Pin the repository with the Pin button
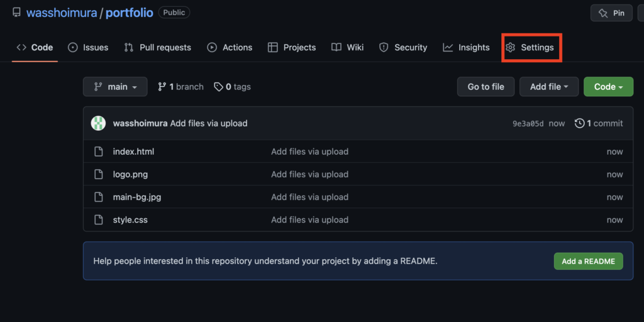Image resolution: width=644 pixels, height=322 pixels. tap(611, 13)
